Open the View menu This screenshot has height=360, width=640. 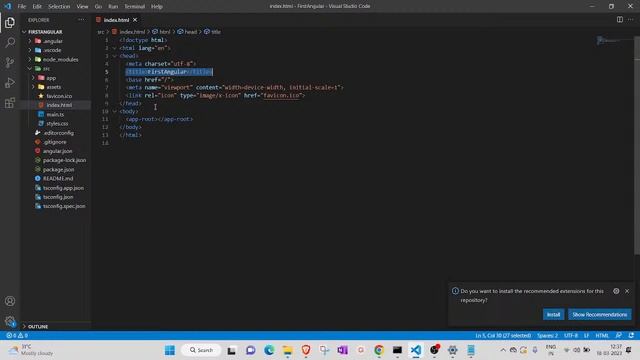point(82,7)
